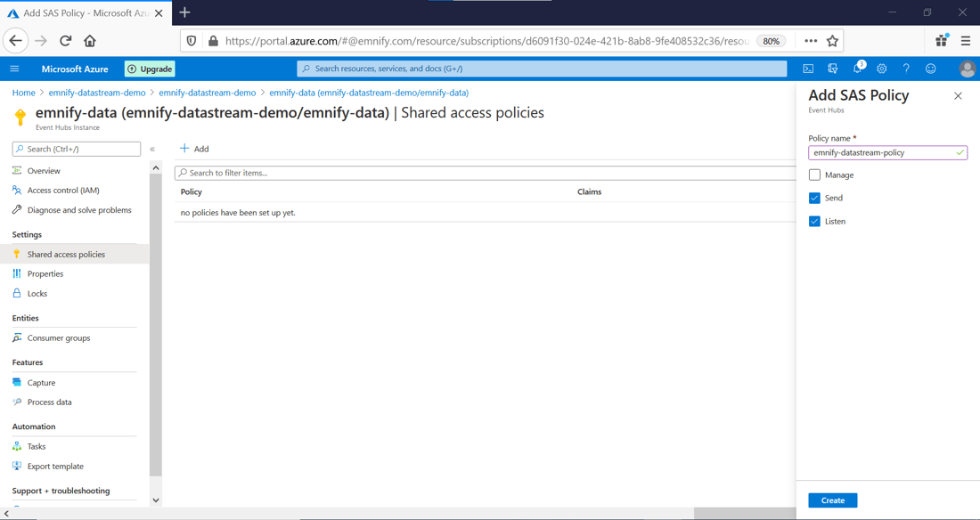The width and height of the screenshot is (980, 520).
Task: Open the first emnify-datastream-demo breadcrumb
Action: (x=97, y=93)
